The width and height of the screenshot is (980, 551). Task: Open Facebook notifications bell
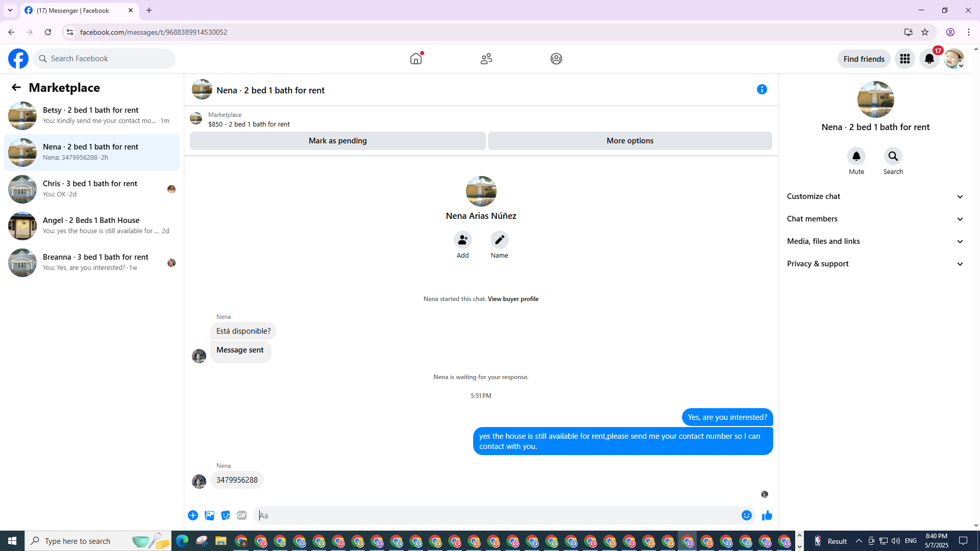pyautogui.click(x=929, y=59)
